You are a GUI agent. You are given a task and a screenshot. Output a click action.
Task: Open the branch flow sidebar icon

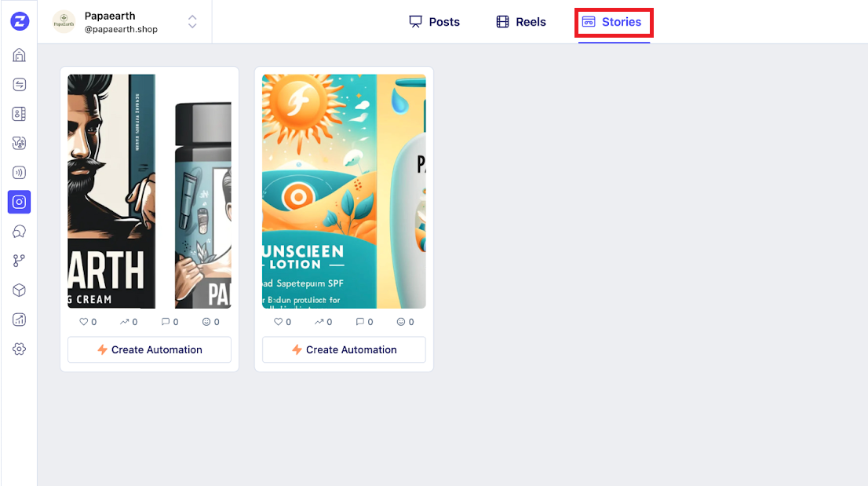click(x=20, y=261)
